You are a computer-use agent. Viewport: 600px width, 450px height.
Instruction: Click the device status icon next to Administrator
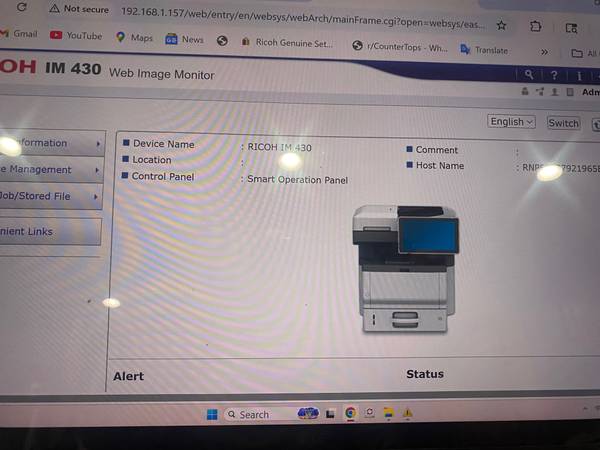click(570, 92)
